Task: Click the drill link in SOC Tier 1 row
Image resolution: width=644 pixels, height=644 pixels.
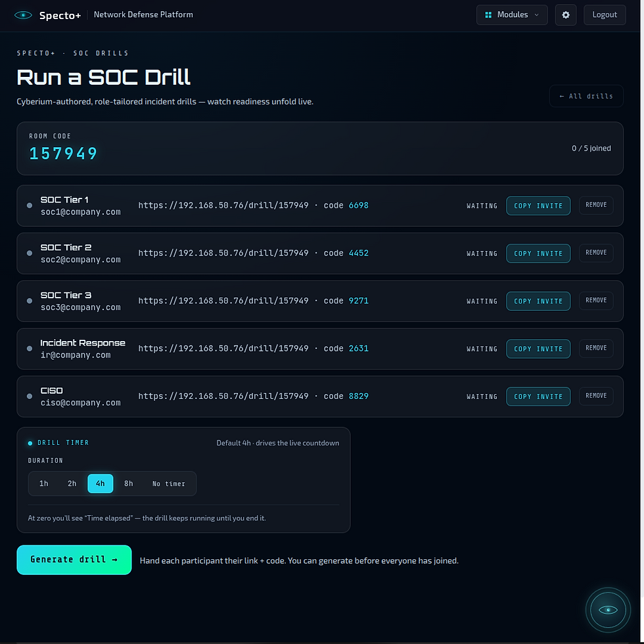Action: tap(223, 205)
